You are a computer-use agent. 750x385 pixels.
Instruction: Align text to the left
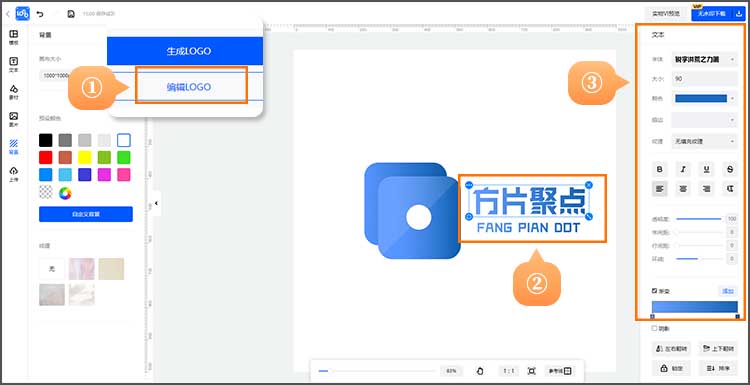(x=660, y=189)
